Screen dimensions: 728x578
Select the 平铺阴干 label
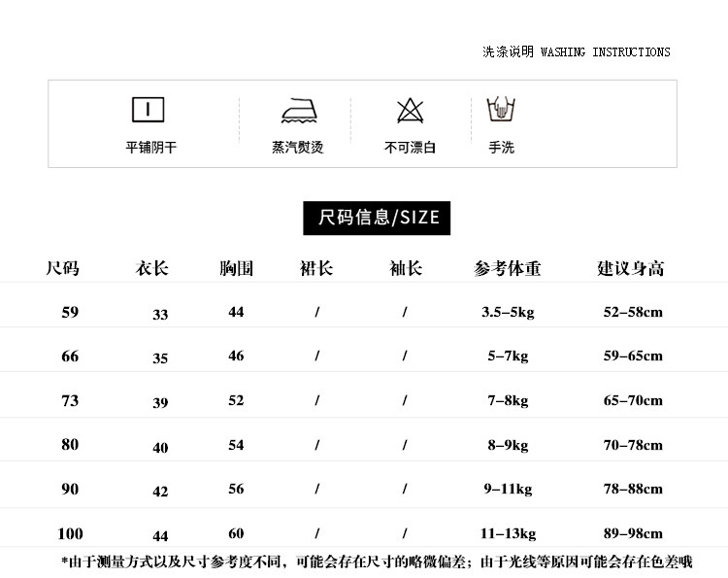(x=151, y=148)
